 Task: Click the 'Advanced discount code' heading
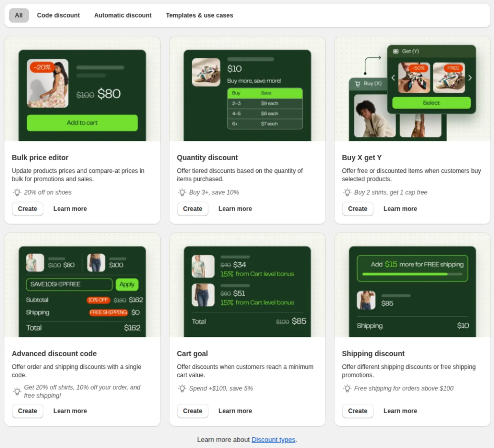point(54,354)
